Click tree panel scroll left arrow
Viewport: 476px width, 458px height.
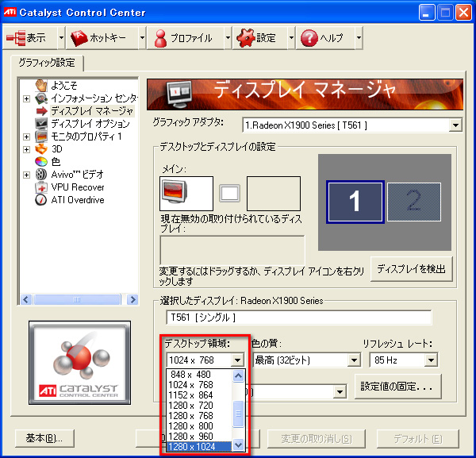click(x=26, y=300)
